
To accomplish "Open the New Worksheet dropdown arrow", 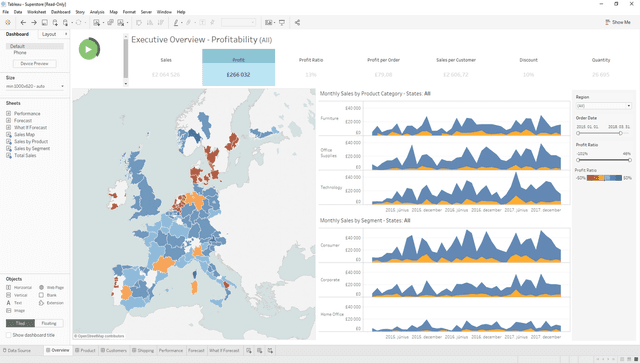I will coord(103,23).
